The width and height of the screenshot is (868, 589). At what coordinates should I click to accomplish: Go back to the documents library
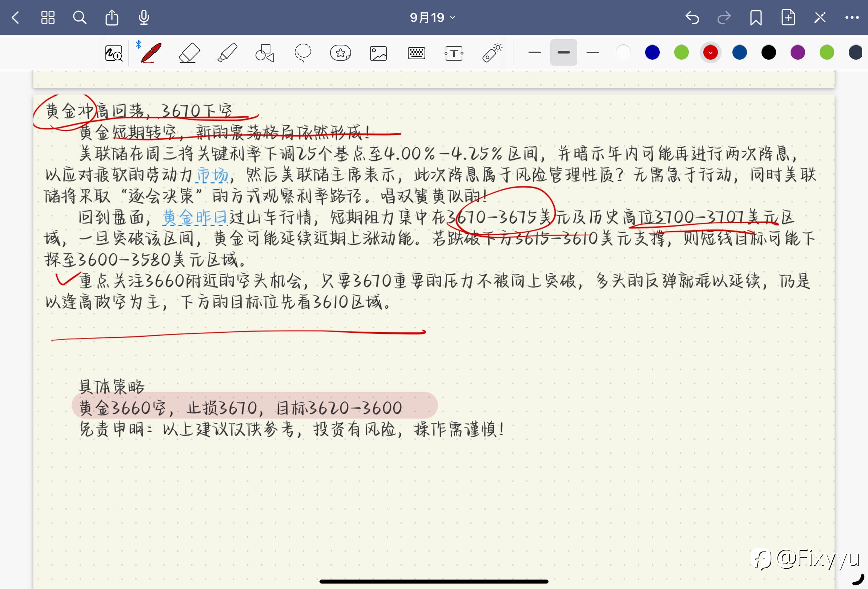[x=16, y=17]
